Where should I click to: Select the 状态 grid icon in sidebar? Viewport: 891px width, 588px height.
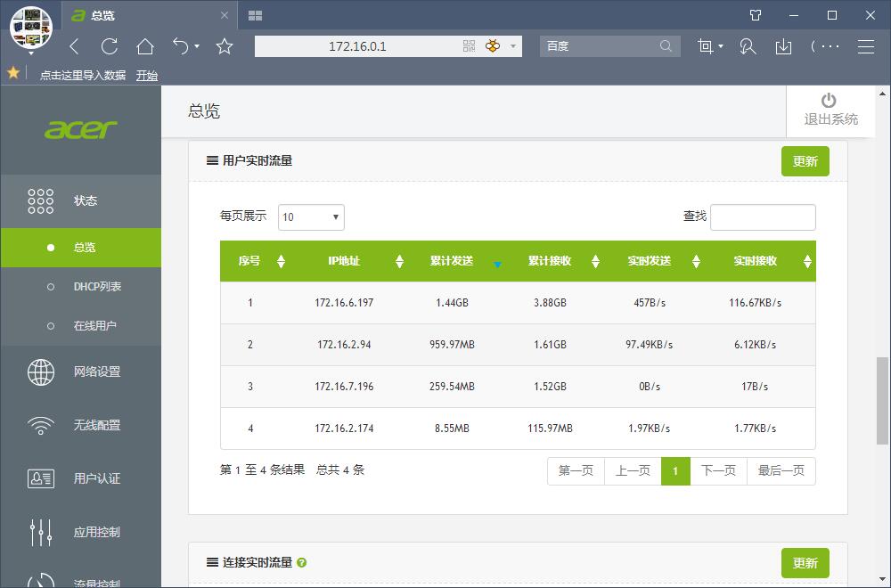(x=40, y=200)
